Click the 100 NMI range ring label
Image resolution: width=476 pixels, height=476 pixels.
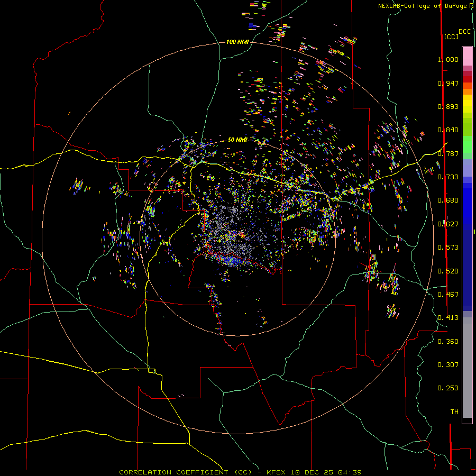click(x=237, y=42)
